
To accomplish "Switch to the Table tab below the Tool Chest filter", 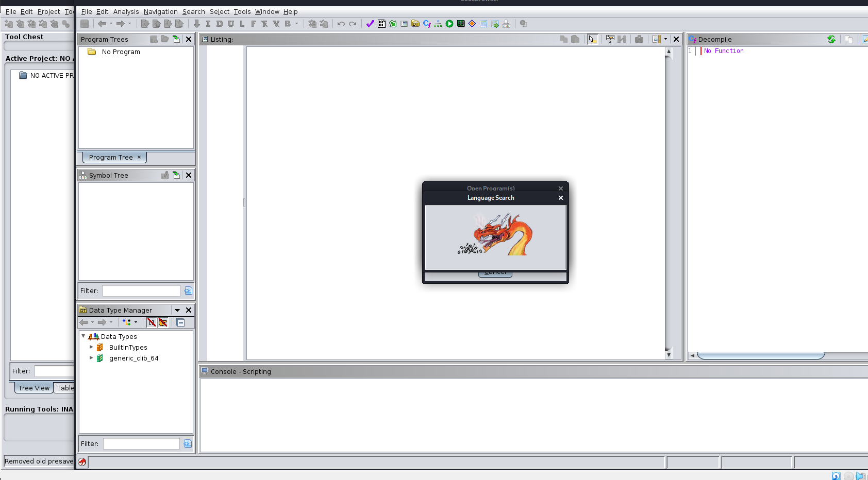I will [x=65, y=388].
